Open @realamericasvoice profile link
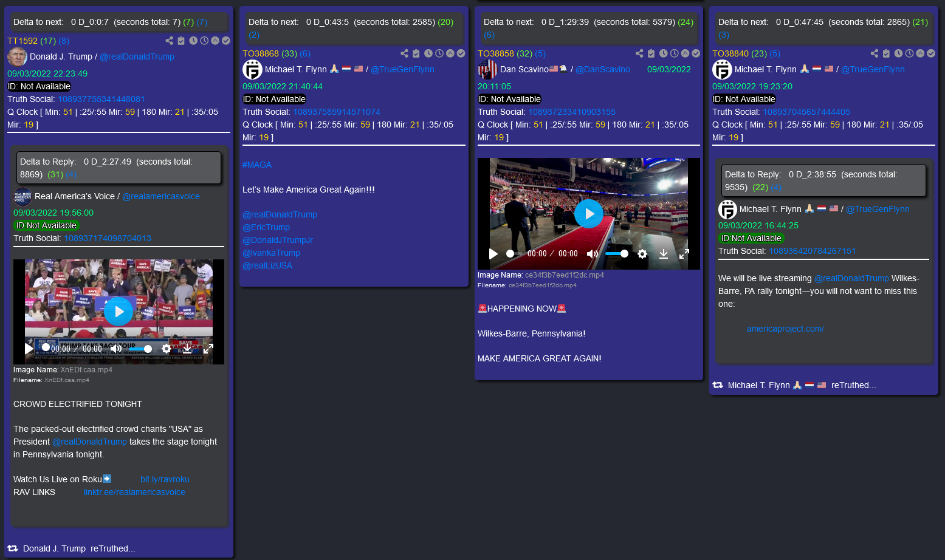 pos(161,196)
